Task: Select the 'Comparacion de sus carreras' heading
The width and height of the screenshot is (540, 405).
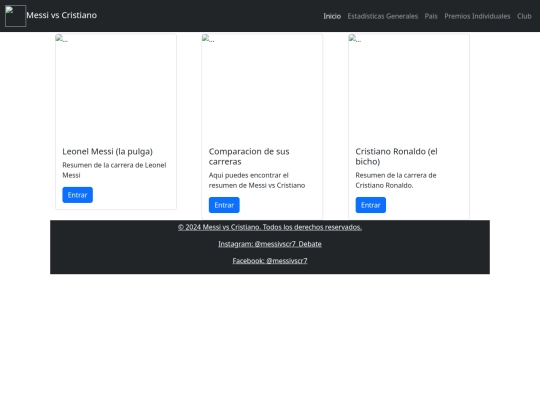Action: coord(249,156)
